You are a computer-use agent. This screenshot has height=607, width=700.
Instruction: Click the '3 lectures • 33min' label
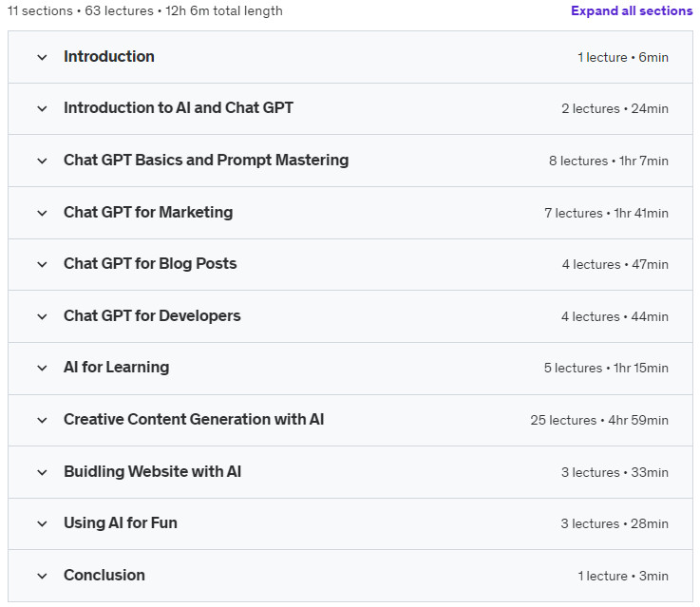(x=615, y=473)
